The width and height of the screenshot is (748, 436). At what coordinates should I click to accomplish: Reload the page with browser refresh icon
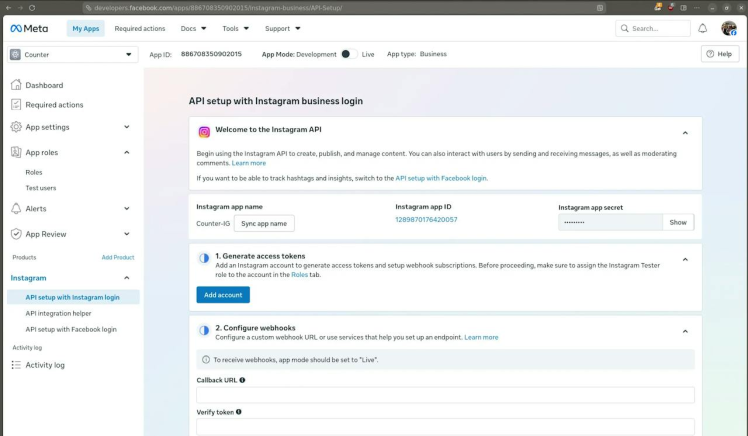[x=32, y=8]
